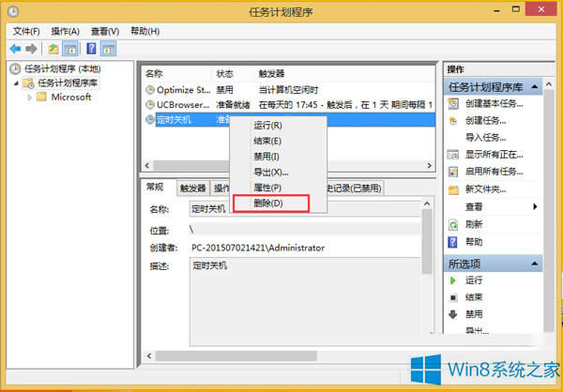Click 刷新 in the actions pane
This screenshot has height=392, width=563.
click(474, 225)
